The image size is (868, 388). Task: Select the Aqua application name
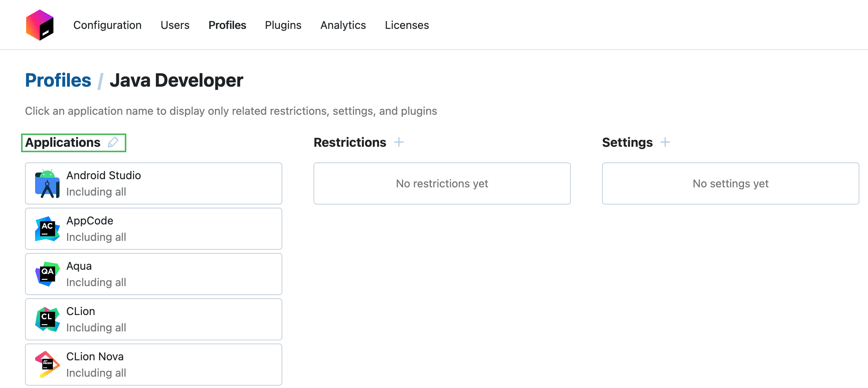point(79,266)
